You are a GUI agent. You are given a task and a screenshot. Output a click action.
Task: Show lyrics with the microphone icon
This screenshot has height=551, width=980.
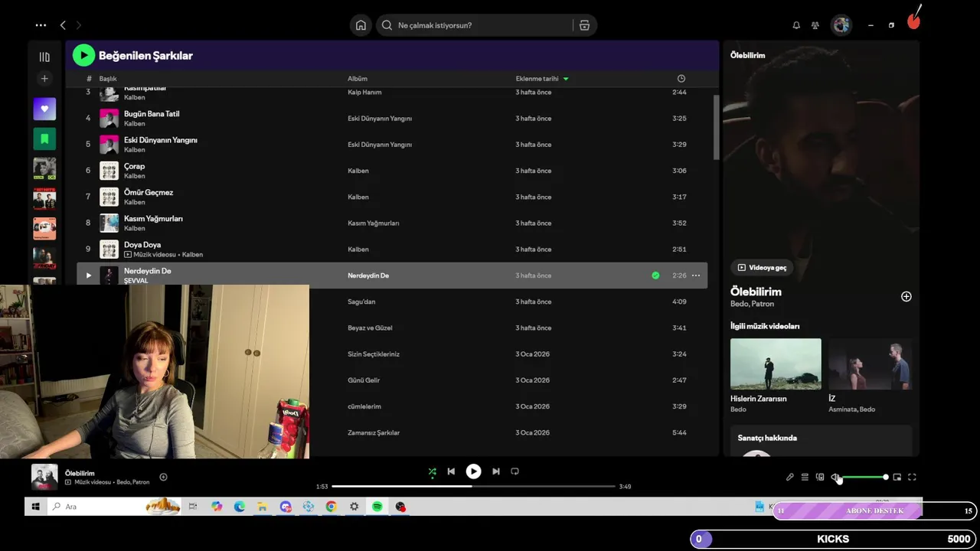(x=790, y=477)
